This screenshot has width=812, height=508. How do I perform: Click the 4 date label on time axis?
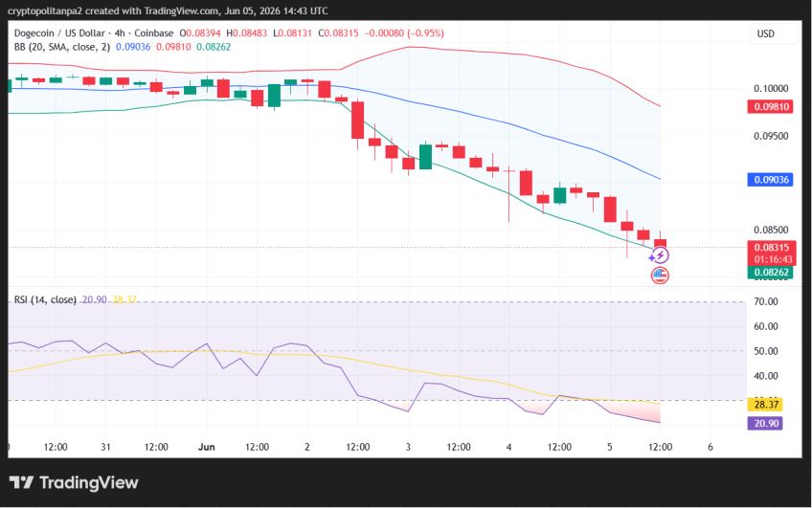(508, 447)
